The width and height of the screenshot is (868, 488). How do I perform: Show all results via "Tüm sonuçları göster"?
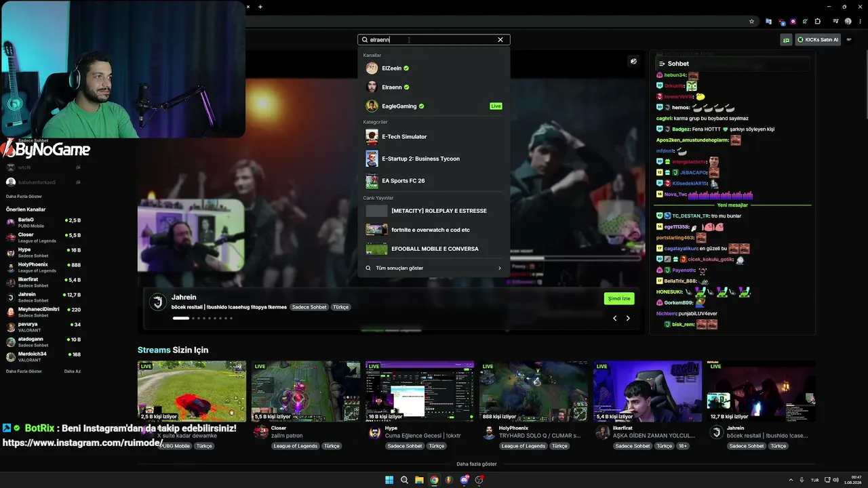point(434,268)
